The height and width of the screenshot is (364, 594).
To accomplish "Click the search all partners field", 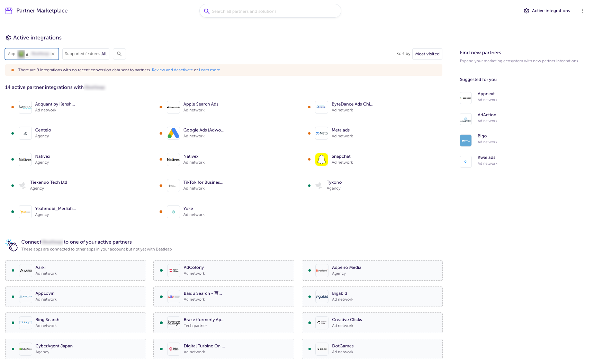I will (x=270, y=11).
